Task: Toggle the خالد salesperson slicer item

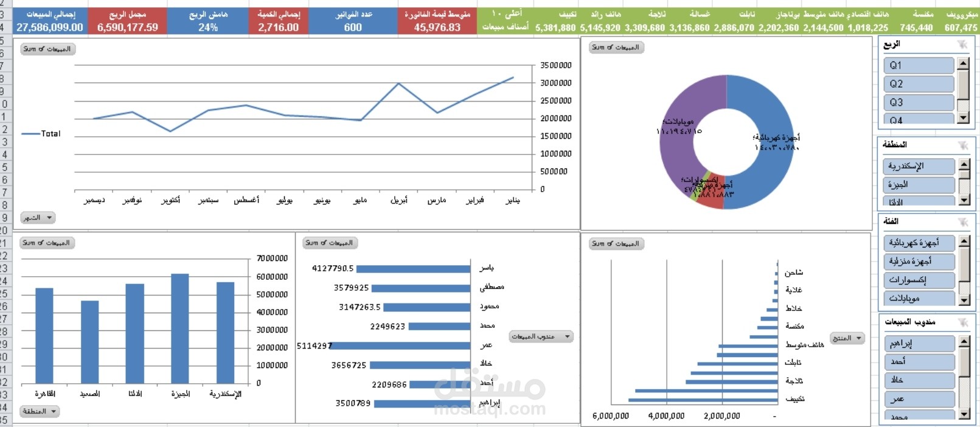Action: (x=919, y=380)
